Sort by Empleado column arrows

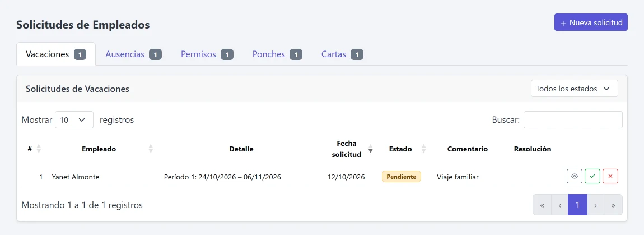[x=151, y=149]
